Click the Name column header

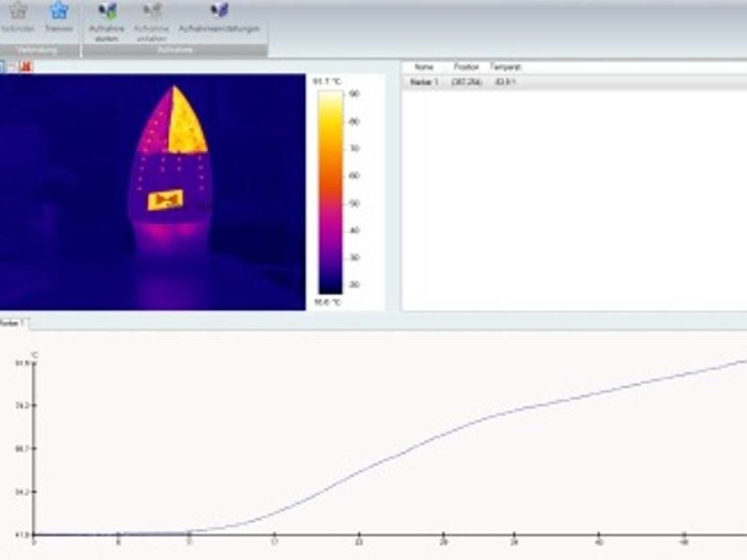(x=424, y=67)
